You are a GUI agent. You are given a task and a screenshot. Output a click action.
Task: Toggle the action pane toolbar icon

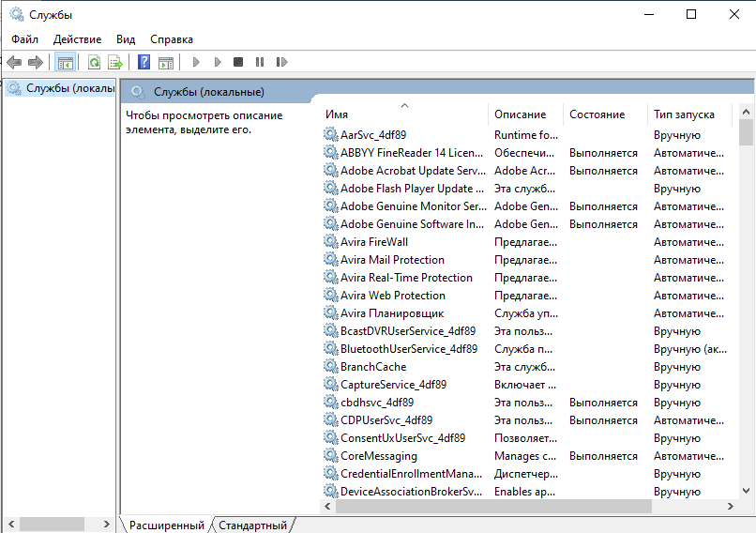point(166,62)
